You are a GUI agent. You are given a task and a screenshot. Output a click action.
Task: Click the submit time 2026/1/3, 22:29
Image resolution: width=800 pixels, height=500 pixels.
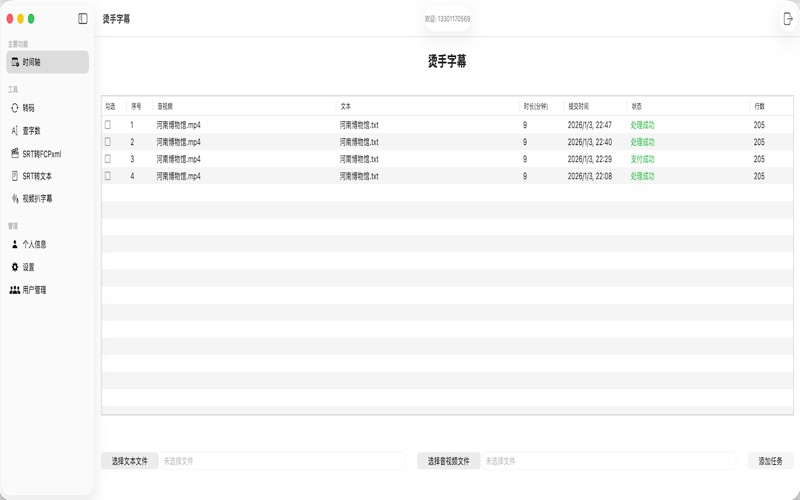(x=590, y=159)
